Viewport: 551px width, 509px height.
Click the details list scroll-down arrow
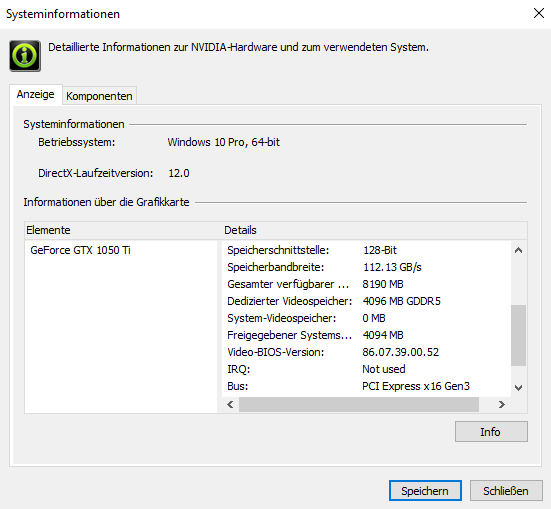click(x=518, y=388)
